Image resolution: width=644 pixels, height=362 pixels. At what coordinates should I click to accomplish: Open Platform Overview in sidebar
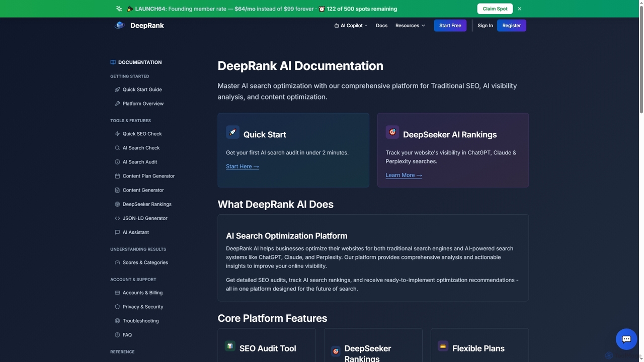click(143, 104)
